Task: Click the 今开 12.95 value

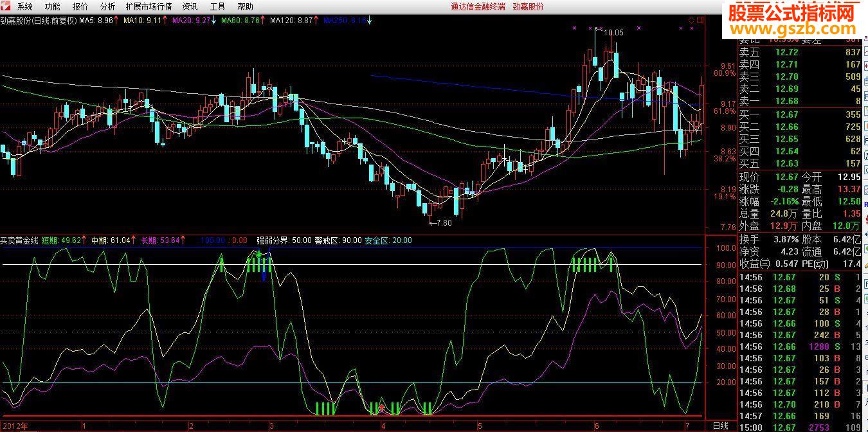Action: point(849,177)
